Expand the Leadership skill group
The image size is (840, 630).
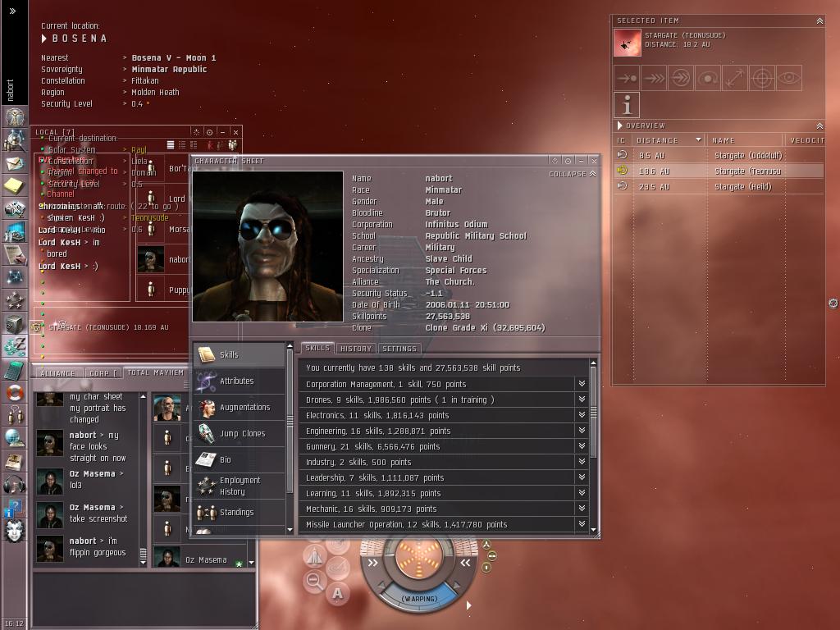[582, 477]
